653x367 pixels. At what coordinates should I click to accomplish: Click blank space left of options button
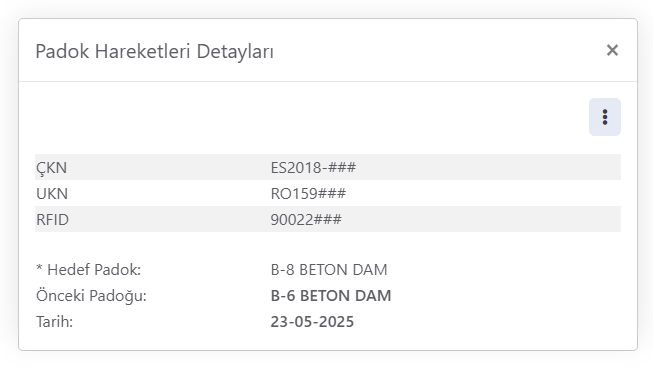(312, 117)
